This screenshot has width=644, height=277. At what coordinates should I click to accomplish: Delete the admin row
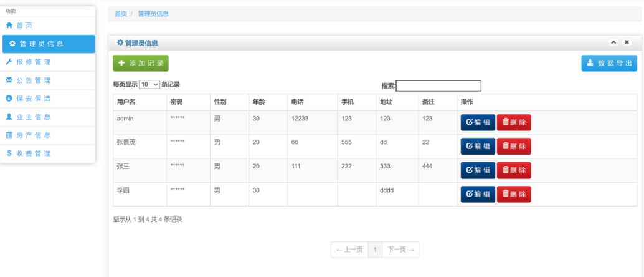click(514, 123)
